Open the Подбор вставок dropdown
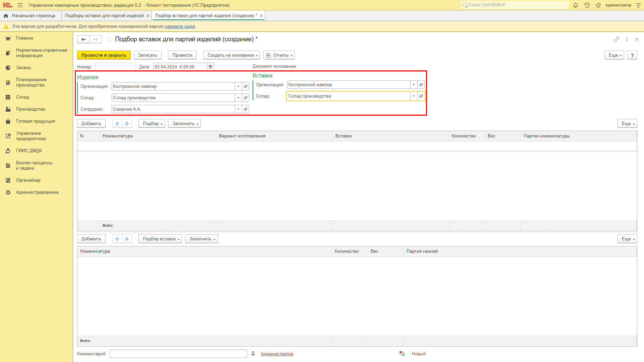Image resolution: width=644 pixels, height=362 pixels. click(x=160, y=239)
